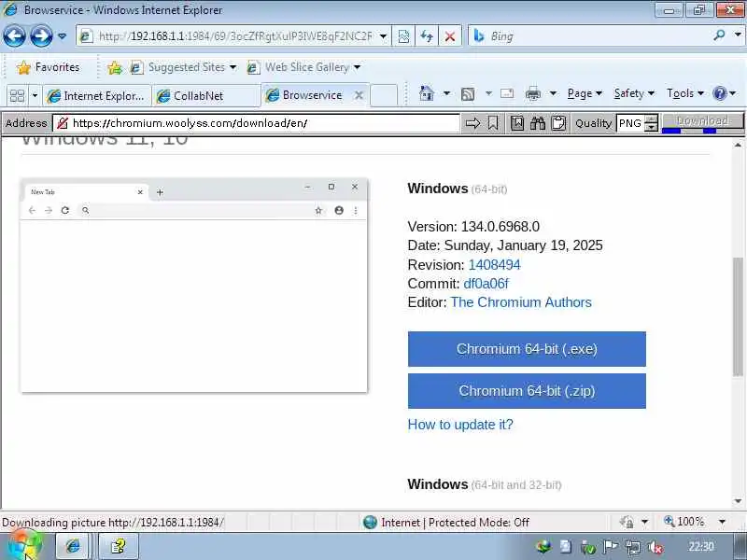Click the Quality stepper arrows
747x560 pixels.
(651, 123)
